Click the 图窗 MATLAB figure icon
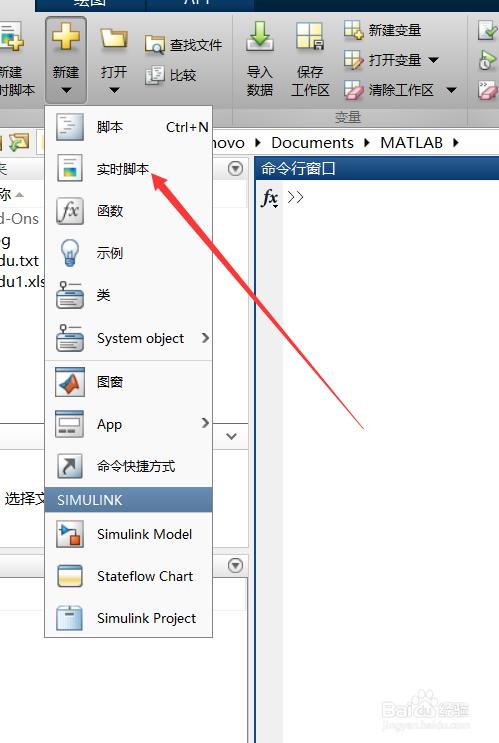The height and width of the screenshot is (743, 499). (70, 381)
